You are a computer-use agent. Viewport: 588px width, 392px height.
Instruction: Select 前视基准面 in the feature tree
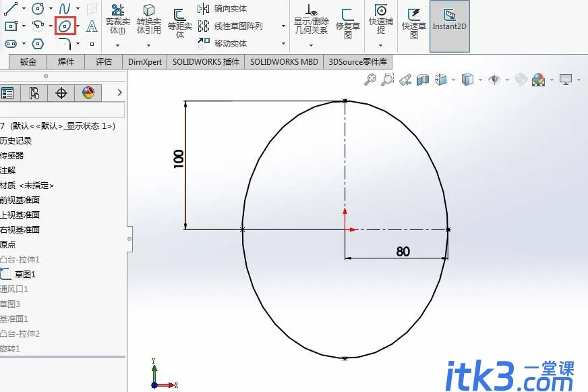[20, 200]
